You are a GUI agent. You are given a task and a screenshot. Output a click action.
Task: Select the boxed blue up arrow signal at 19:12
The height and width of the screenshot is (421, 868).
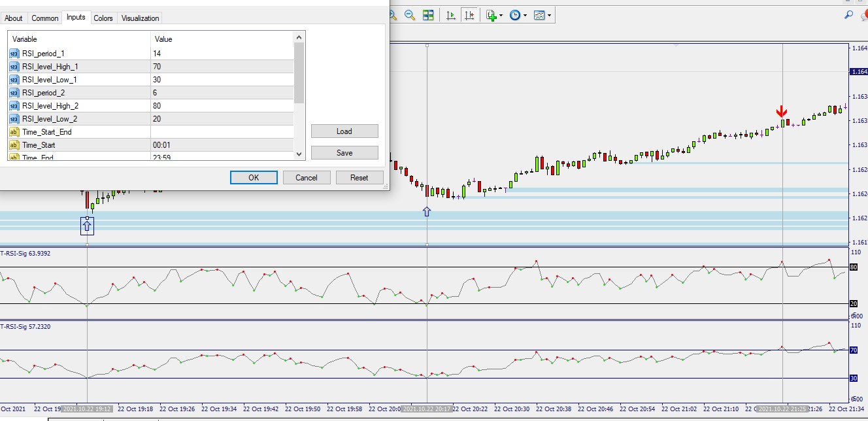(x=87, y=226)
